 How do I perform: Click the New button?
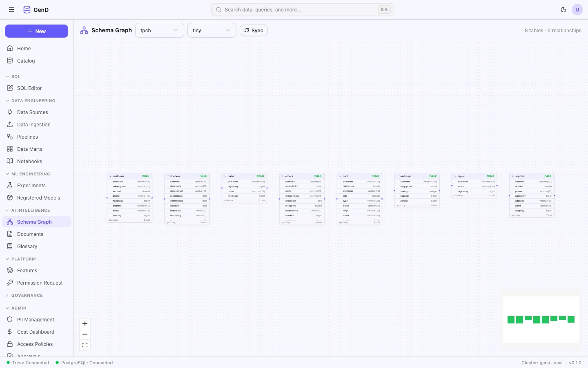36,31
